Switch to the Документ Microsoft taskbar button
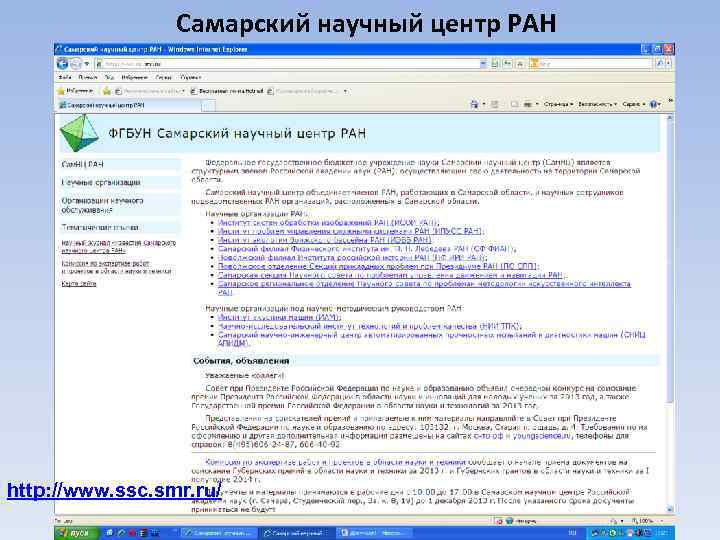Image resolution: width=720 pixels, height=540 pixels. (375, 533)
